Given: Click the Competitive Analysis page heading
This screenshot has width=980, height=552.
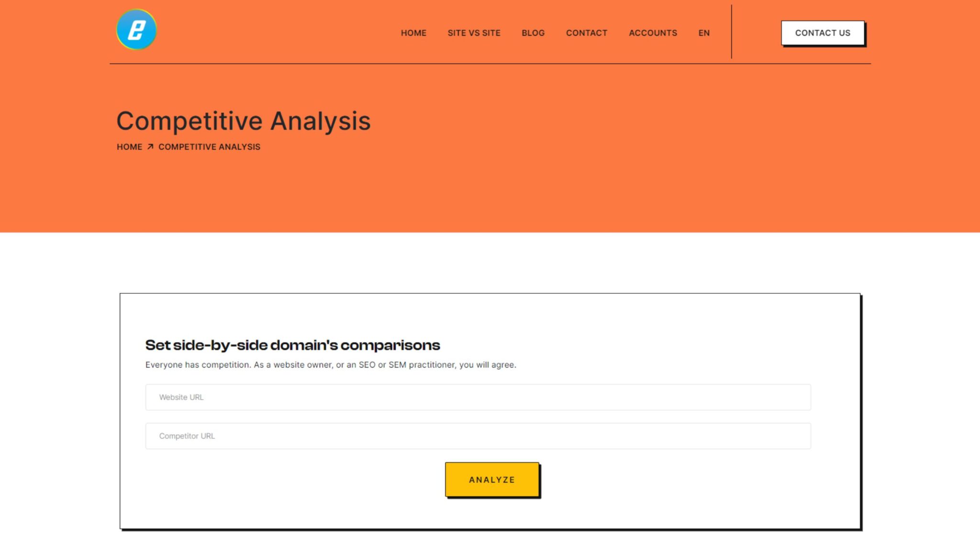Looking at the screenshot, I should tap(244, 121).
